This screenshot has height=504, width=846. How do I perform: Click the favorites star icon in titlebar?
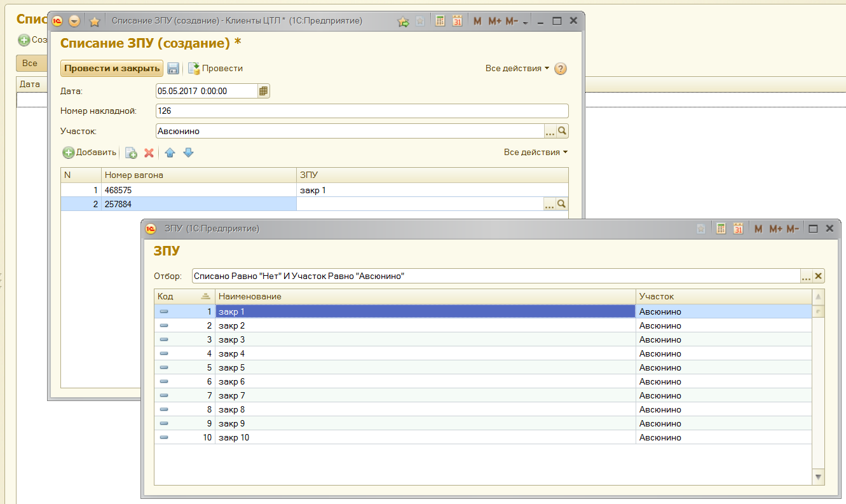[x=95, y=21]
